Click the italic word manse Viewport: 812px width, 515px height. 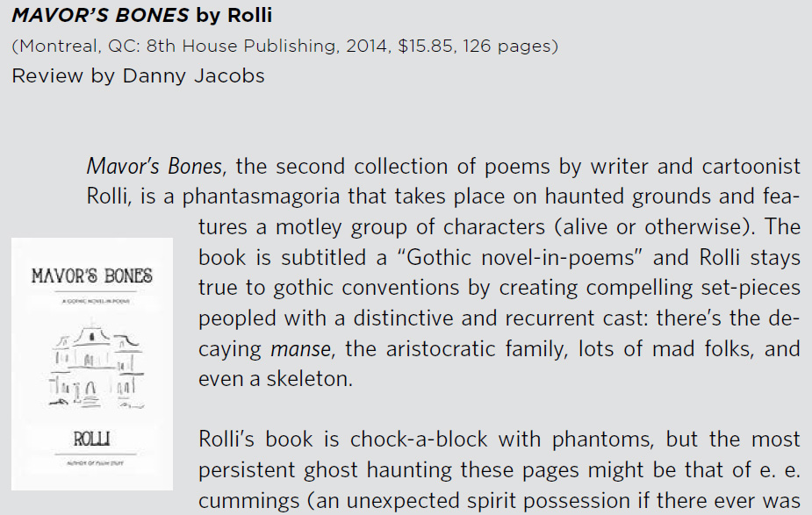point(301,349)
